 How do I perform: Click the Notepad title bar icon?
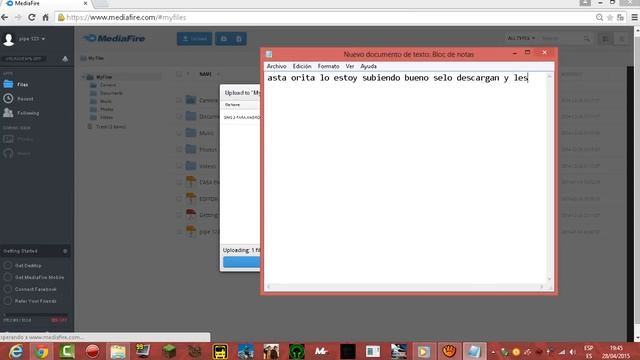coord(269,54)
